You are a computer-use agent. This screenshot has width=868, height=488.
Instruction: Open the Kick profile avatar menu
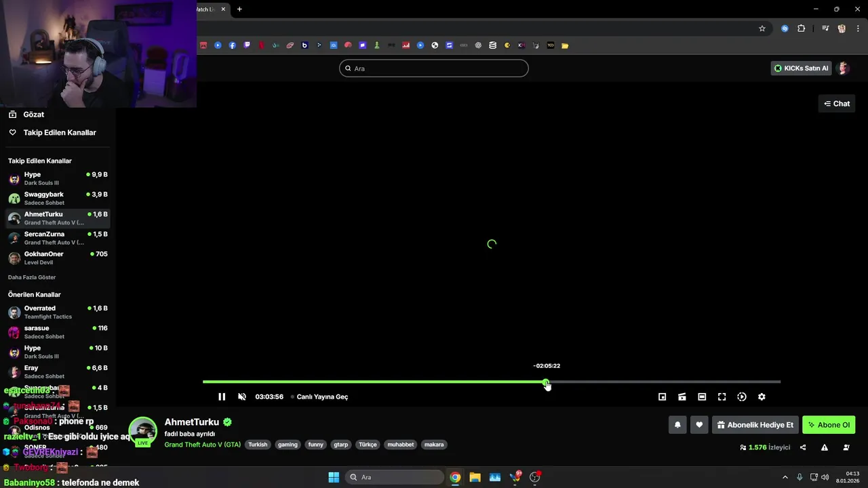pos(844,68)
